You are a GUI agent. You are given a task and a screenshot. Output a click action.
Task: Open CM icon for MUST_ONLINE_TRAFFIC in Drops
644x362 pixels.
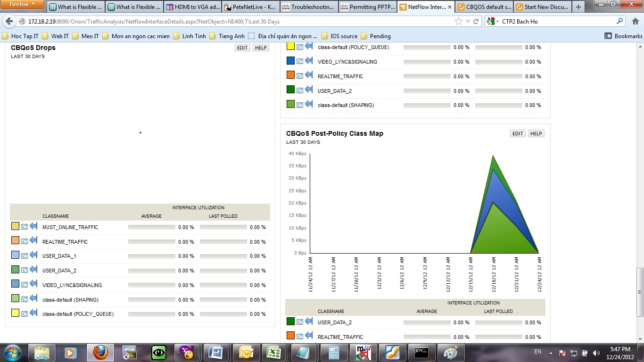(25, 227)
